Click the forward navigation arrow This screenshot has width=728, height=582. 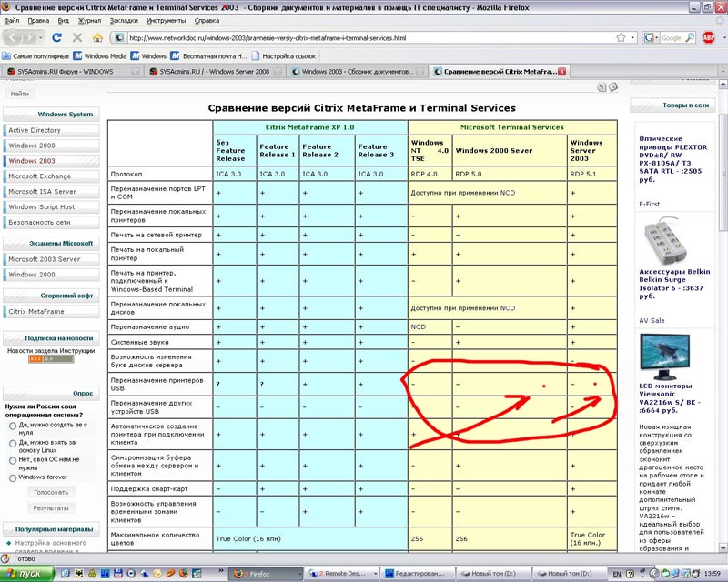click(x=30, y=37)
